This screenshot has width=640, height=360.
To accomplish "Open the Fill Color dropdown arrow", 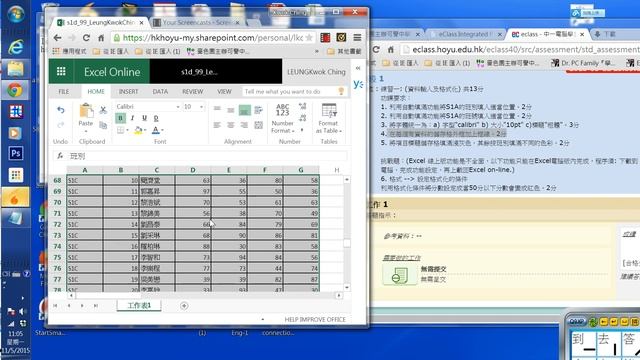I will [145, 130].
